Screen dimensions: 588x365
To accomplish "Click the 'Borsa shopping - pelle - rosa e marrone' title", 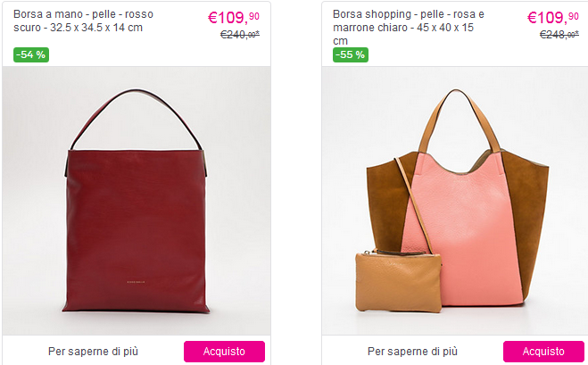I will pyautogui.click(x=409, y=28).
